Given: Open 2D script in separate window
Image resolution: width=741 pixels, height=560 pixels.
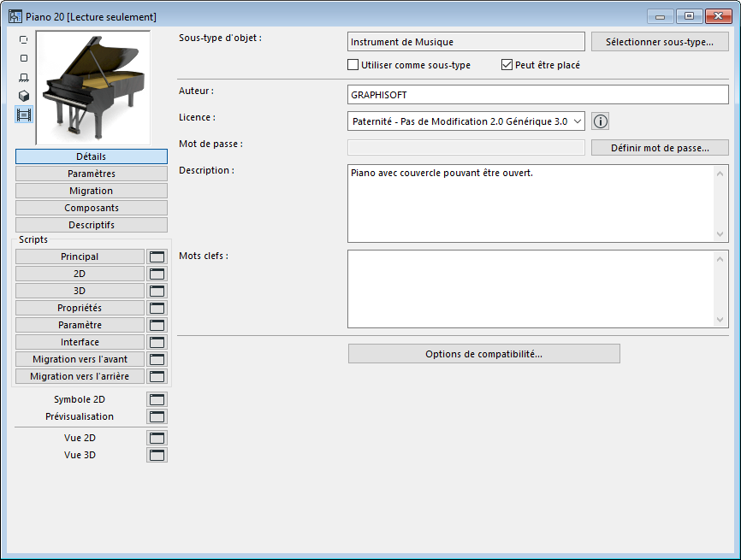Looking at the screenshot, I should 157,274.
